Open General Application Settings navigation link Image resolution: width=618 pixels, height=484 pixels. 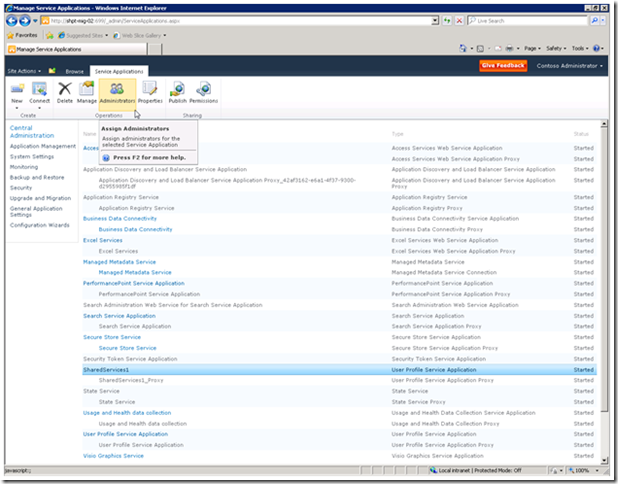point(36,212)
